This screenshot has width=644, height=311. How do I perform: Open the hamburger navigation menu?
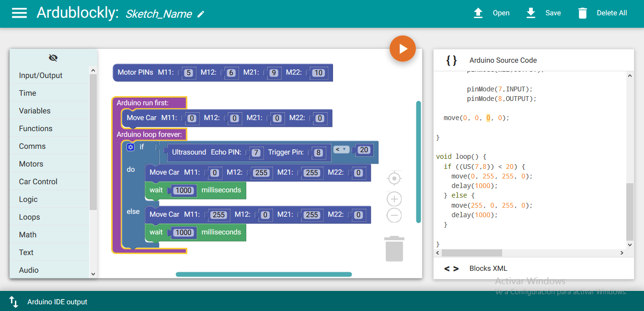tap(19, 13)
